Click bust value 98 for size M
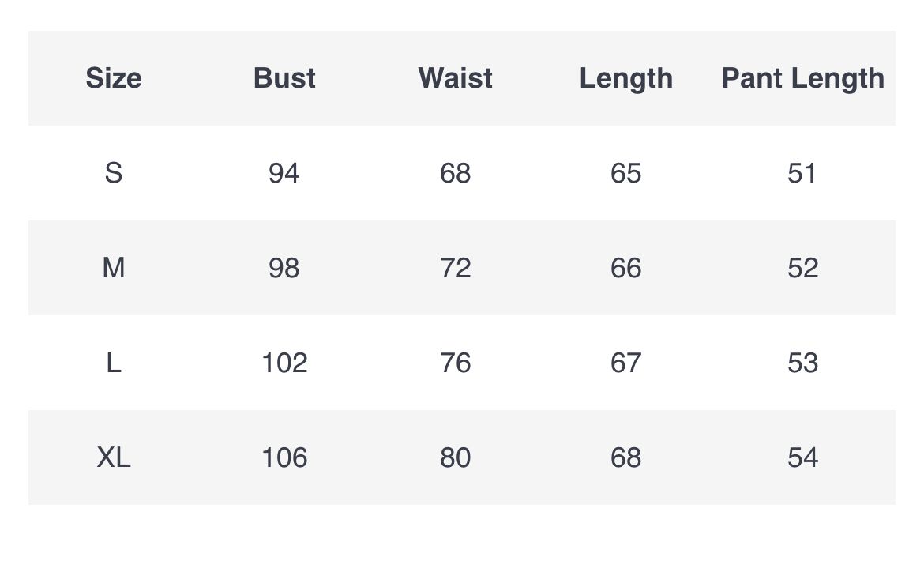 click(x=284, y=268)
